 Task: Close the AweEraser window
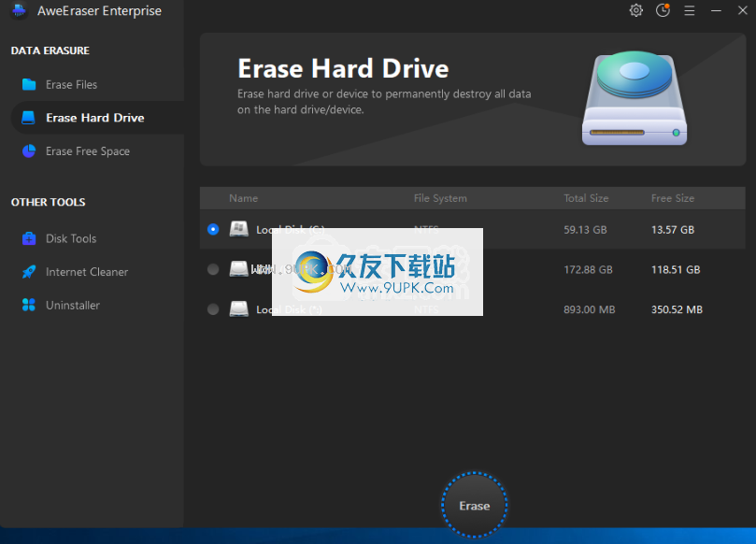click(743, 10)
